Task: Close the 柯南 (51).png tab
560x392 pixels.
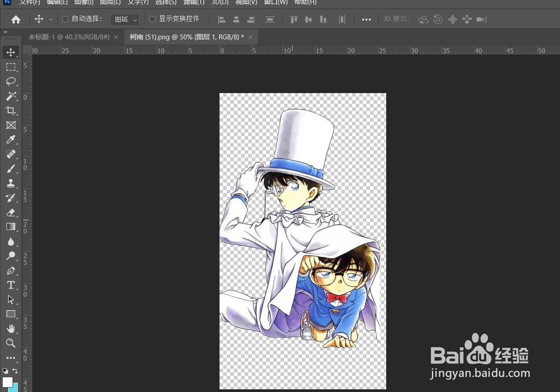Action: tap(250, 37)
